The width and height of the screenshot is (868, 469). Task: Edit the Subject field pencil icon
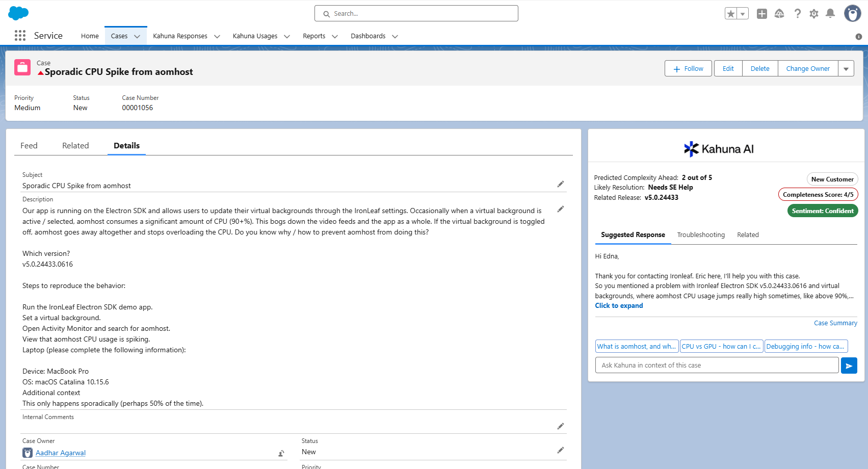click(x=561, y=184)
